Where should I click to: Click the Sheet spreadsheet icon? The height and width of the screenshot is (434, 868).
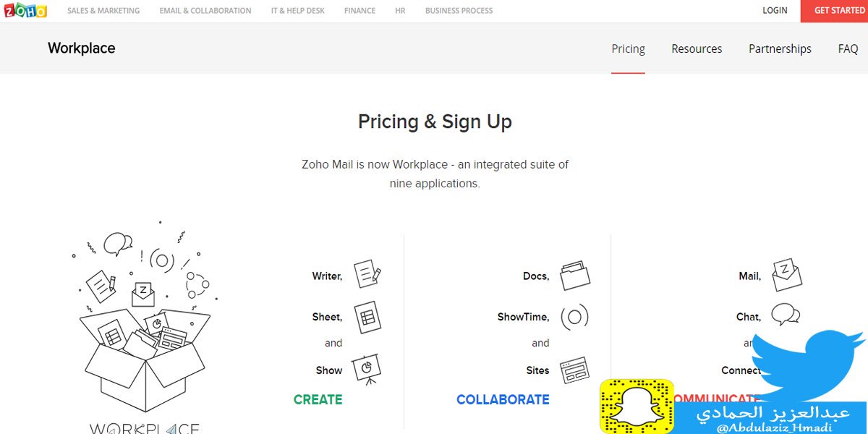pyautogui.click(x=367, y=317)
